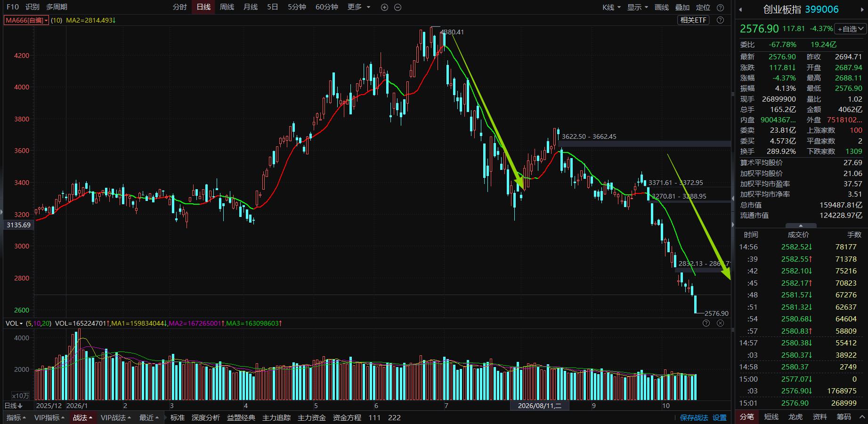Image resolution: width=868 pixels, height=424 pixels.
Task: Click the 日线 period arrow at bottom-left
Action: pos(13,406)
